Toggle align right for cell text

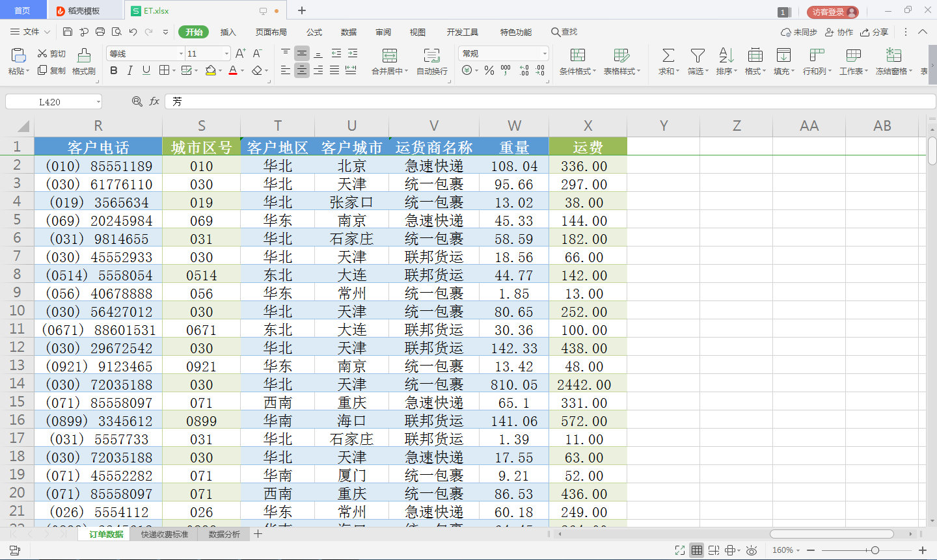click(318, 70)
